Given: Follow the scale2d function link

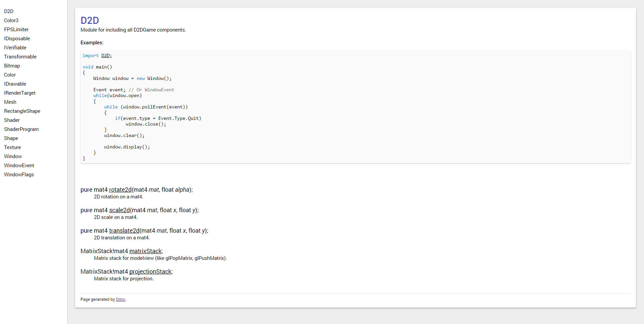Looking at the screenshot, I should pos(119,210).
